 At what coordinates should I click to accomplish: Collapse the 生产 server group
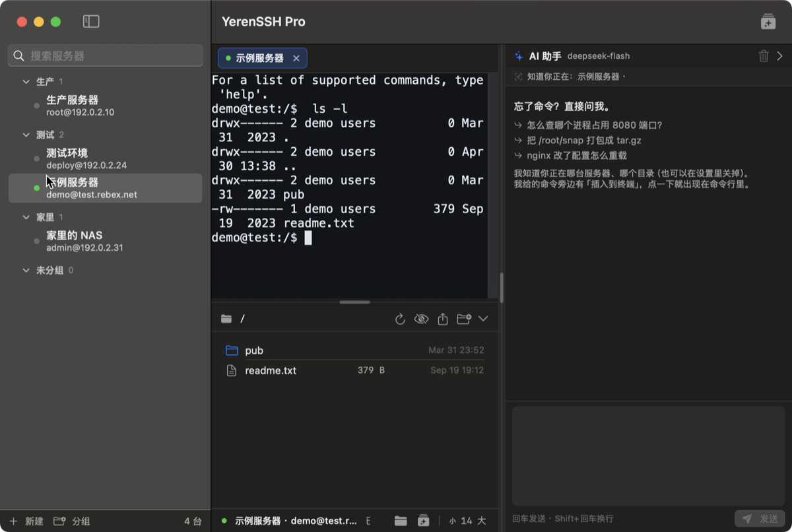pos(26,82)
